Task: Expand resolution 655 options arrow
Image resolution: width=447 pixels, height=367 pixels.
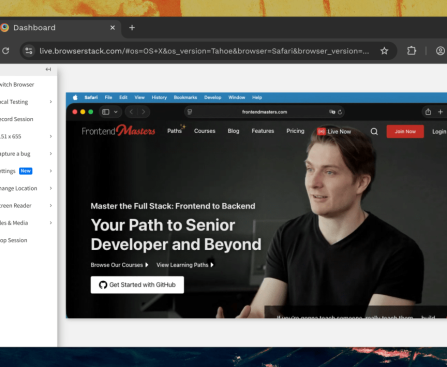Action: click(51, 136)
